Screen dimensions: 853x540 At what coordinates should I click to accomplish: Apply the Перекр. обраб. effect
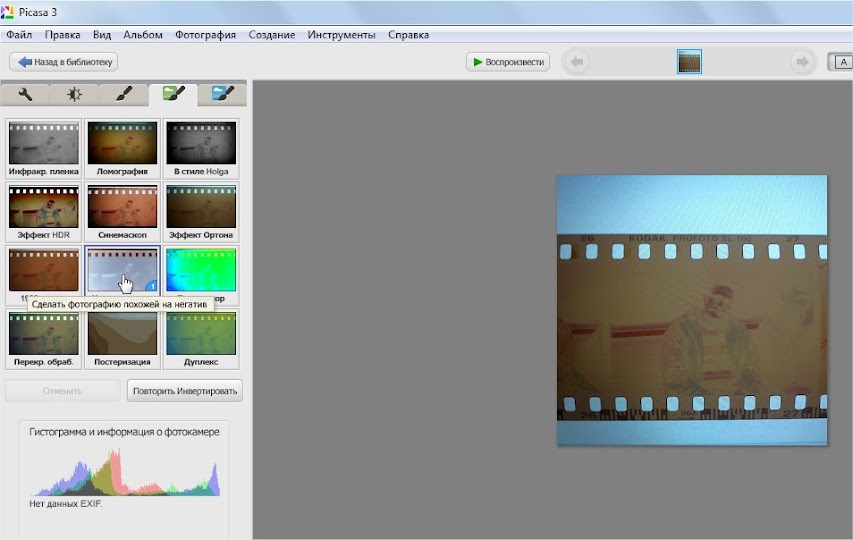[x=44, y=339]
